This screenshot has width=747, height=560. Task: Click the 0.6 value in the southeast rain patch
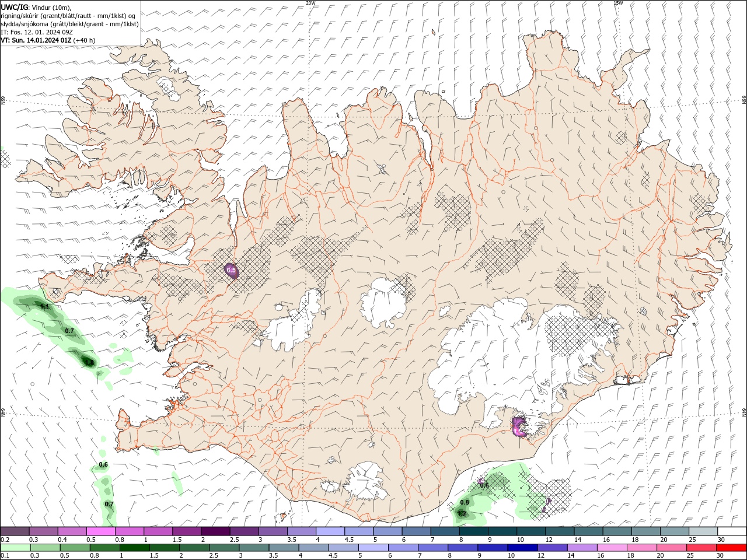pos(484,485)
